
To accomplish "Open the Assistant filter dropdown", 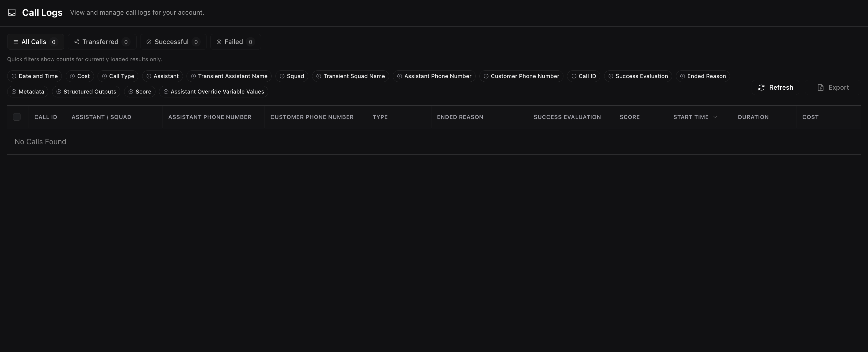I will (162, 76).
